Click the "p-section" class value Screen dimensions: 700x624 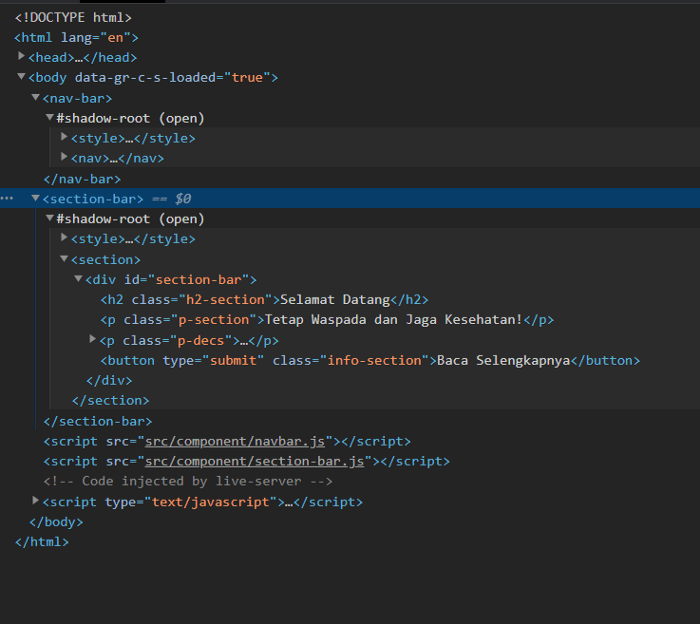pyautogui.click(x=213, y=320)
